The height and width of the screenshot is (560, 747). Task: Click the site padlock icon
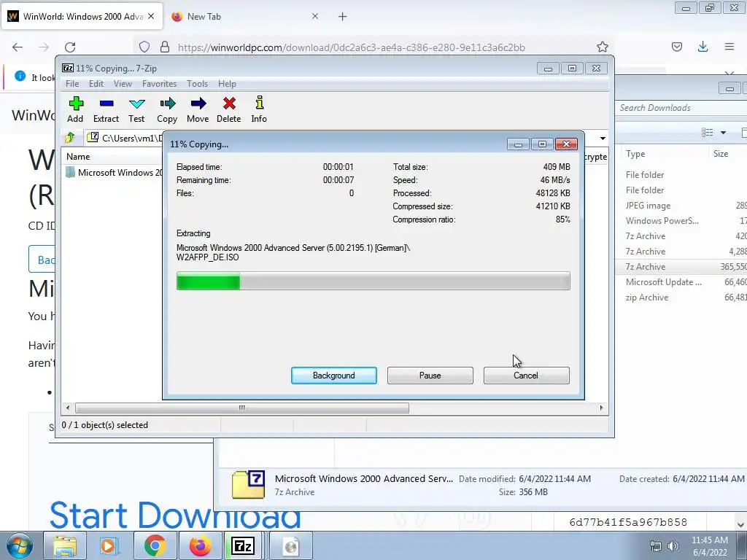[x=165, y=47]
